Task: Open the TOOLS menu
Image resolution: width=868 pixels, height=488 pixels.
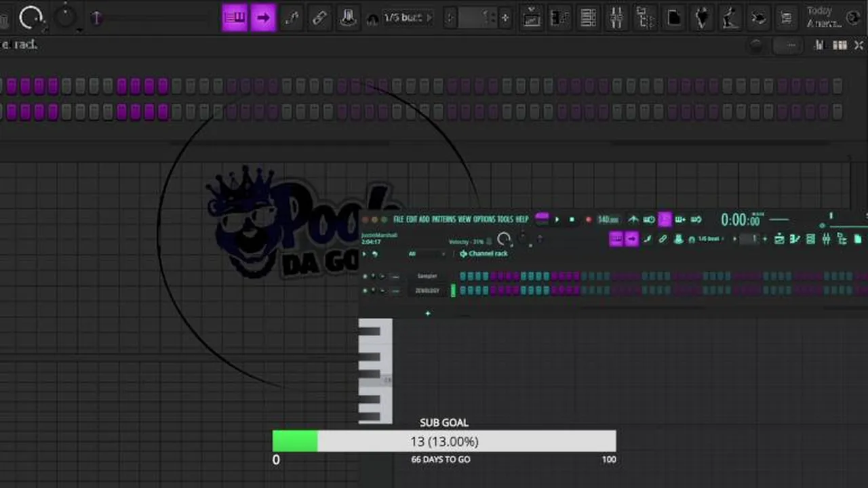Action: [505, 219]
